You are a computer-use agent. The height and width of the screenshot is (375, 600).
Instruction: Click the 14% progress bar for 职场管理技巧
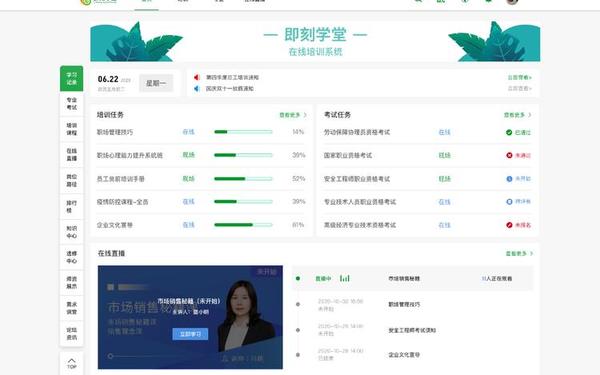tap(243, 132)
